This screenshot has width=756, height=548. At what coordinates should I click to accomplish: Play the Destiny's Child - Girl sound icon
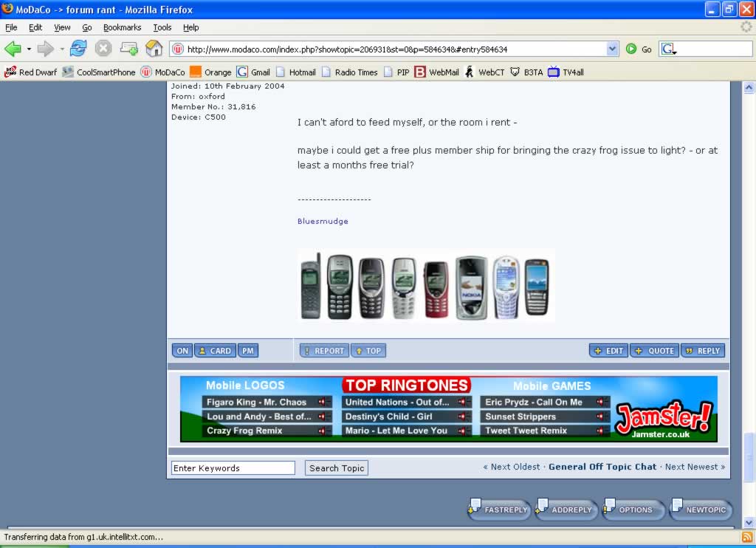(462, 417)
